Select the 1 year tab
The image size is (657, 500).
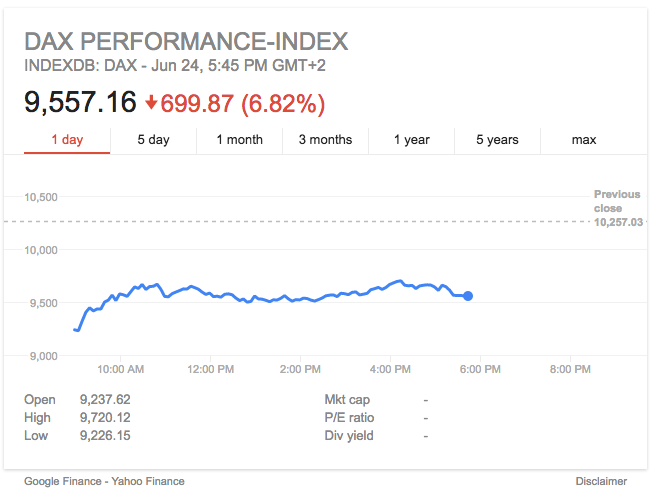[x=411, y=139]
